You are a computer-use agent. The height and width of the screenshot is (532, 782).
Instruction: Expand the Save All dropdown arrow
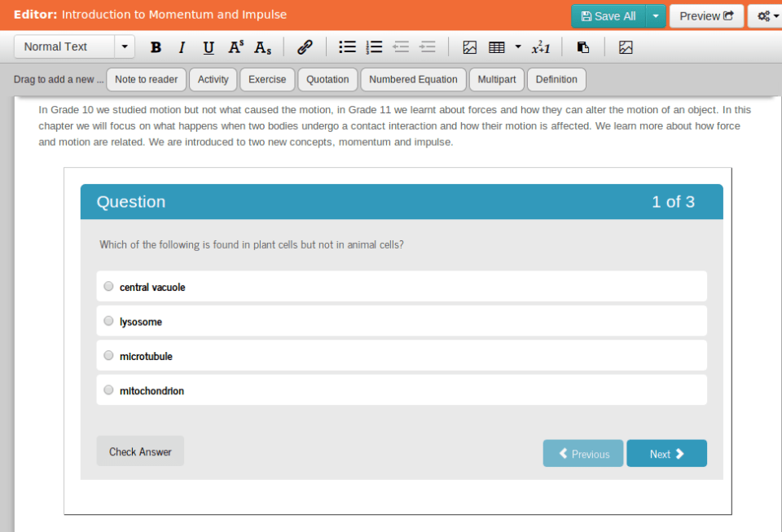pos(656,16)
